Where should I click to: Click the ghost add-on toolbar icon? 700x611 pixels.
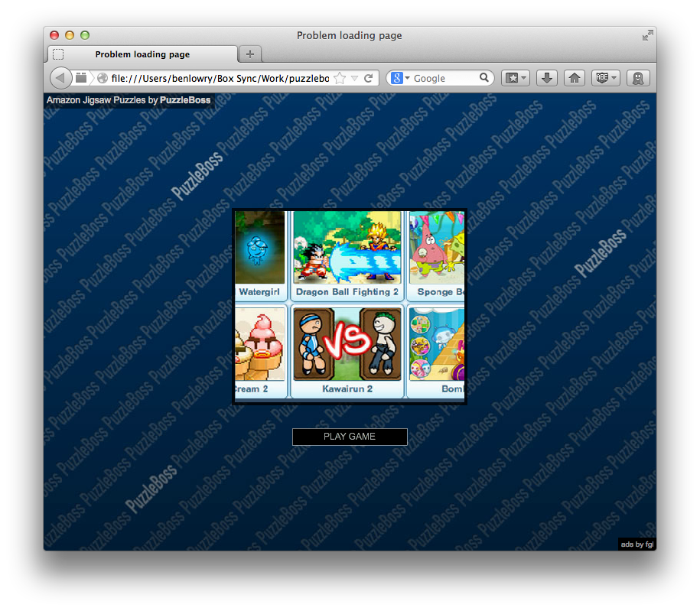point(638,78)
